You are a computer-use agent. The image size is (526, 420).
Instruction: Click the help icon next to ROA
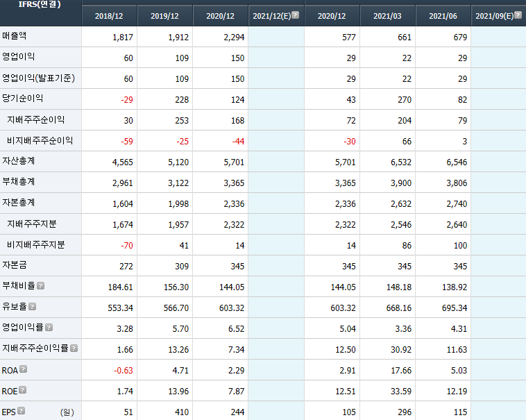pos(23,369)
